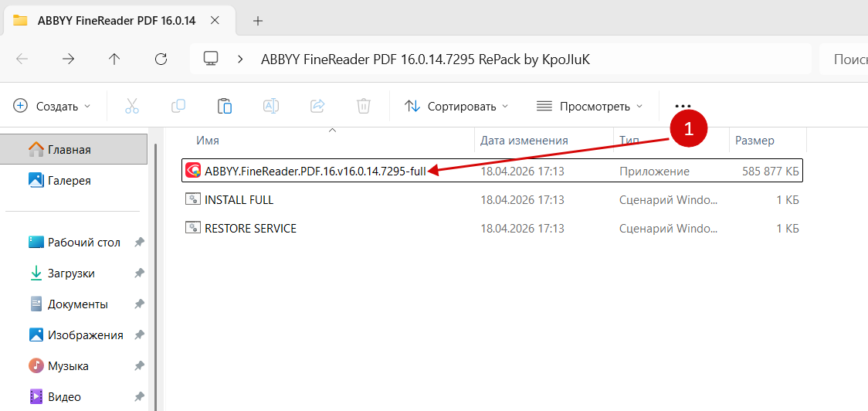Image resolution: width=868 pixels, height=411 pixels.
Task: Click the Paste clipboard icon
Action: click(224, 106)
